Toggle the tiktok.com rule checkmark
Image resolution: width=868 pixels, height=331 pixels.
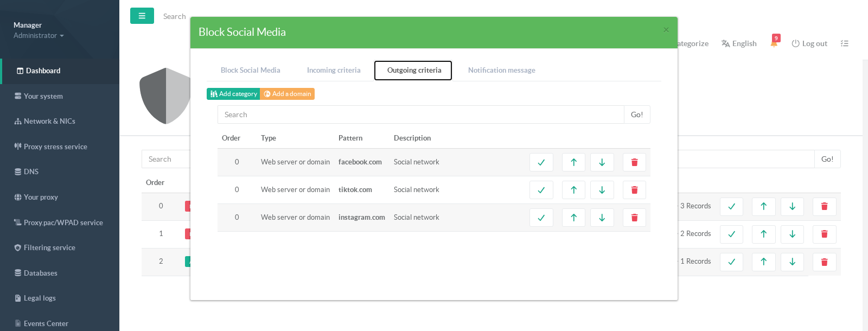pyautogui.click(x=541, y=190)
